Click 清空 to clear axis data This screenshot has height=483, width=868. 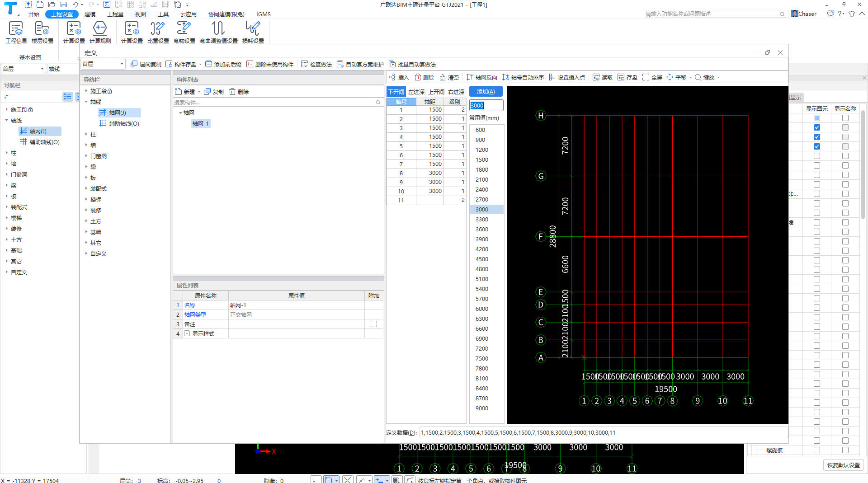[449, 77]
